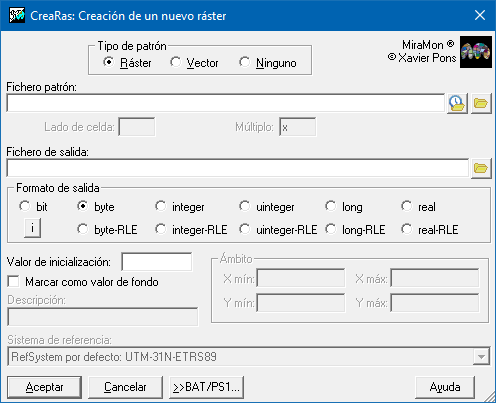Click the MiraMon logo image
This screenshot has width=496, height=403.
point(476,52)
